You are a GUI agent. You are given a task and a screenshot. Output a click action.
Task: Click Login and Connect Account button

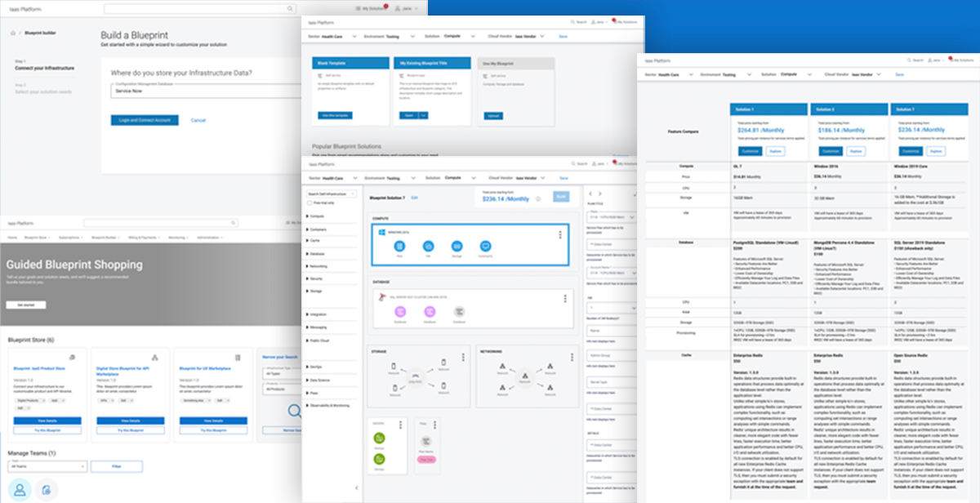[145, 120]
